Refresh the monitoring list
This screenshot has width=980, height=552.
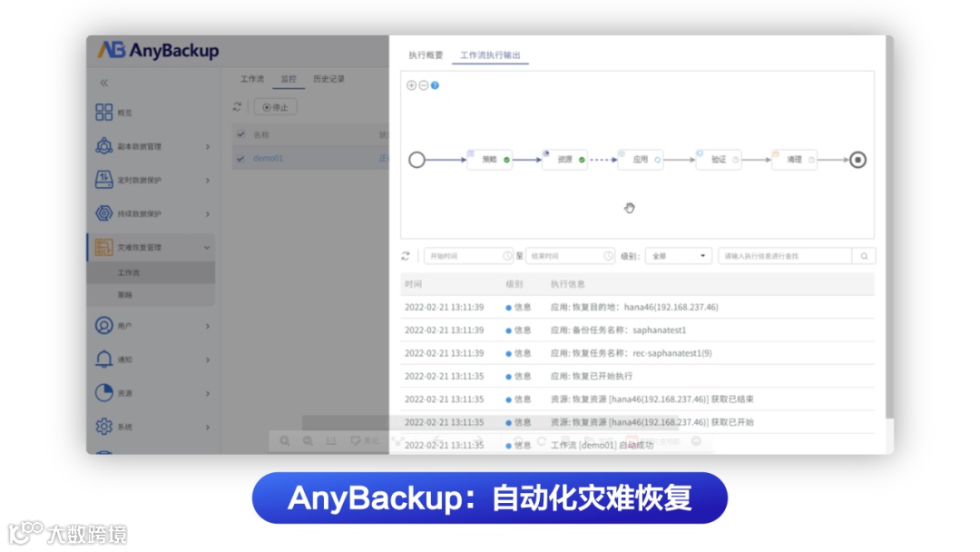tap(237, 107)
